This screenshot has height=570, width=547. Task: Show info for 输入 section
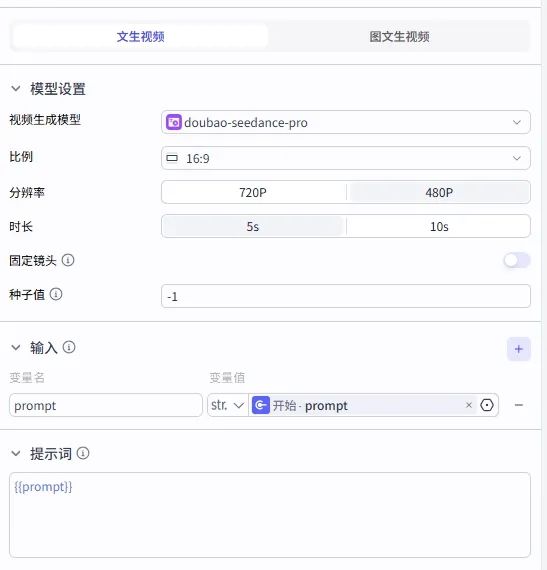click(69, 347)
